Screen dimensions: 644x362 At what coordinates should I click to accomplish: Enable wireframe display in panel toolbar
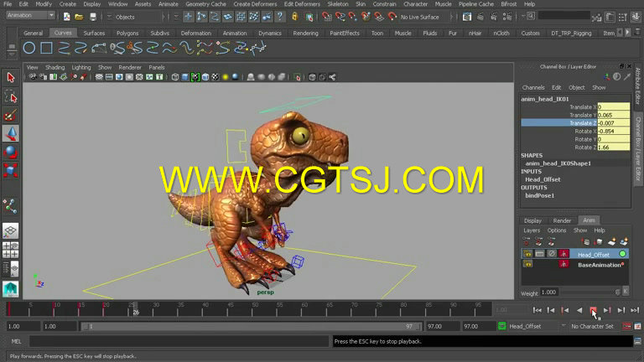[x=175, y=77]
